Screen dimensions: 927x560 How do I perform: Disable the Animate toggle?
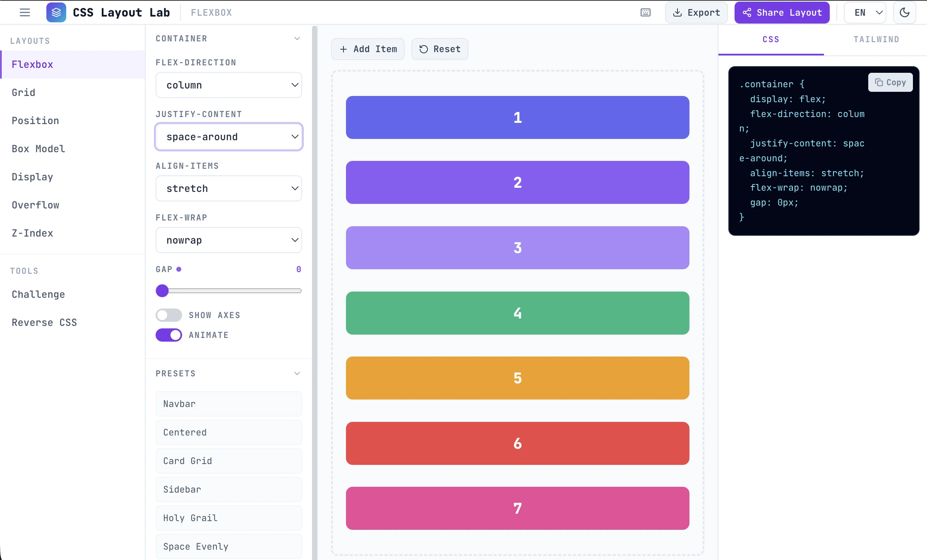[168, 335]
